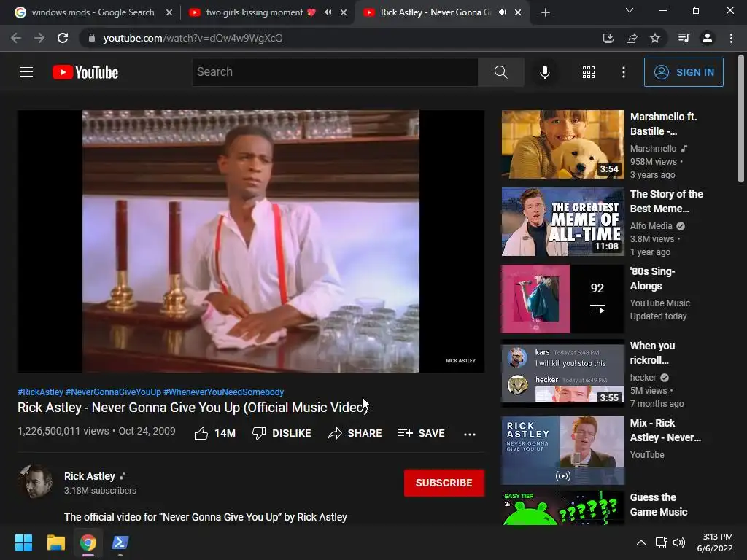Click the Alfo Media channel name
This screenshot has width=747, height=560.
coord(651,226)
